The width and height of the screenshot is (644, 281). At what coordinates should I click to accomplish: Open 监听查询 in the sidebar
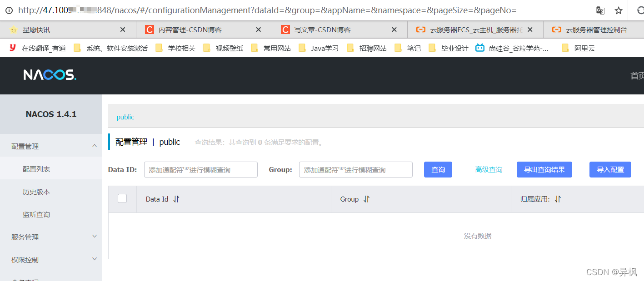click(51, 214)
